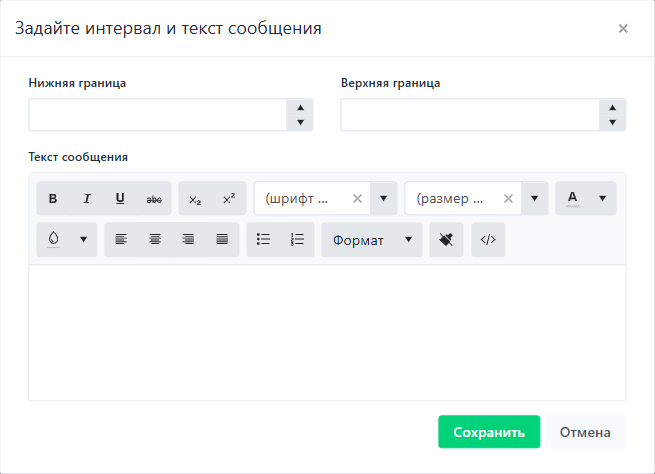The image size is (655, 474).
Task: Click the Верхняя граница input field
Action: pyautogui.click(x=470, y=115)
